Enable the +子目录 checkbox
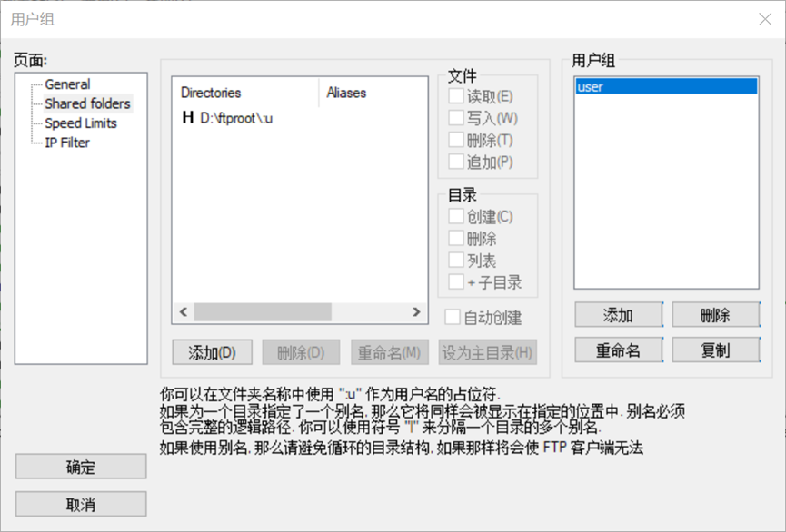 [x=456, y=282]
